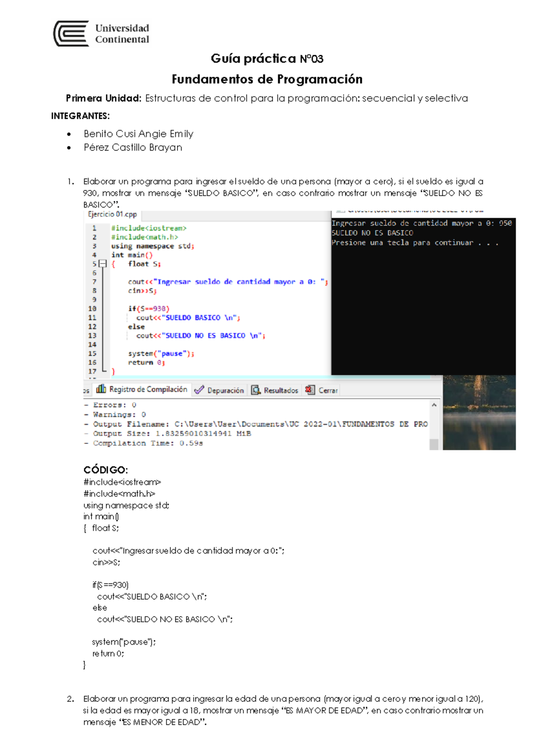Click the Guía práctica N°03 heading
This screenshot has width=534, height=756.
tap(267, 59)
